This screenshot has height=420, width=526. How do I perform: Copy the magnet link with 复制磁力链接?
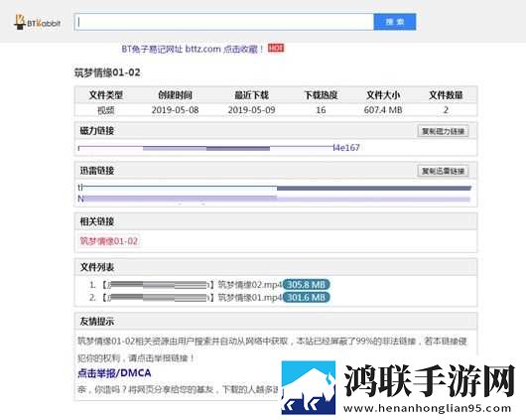(x=443, y=131)
